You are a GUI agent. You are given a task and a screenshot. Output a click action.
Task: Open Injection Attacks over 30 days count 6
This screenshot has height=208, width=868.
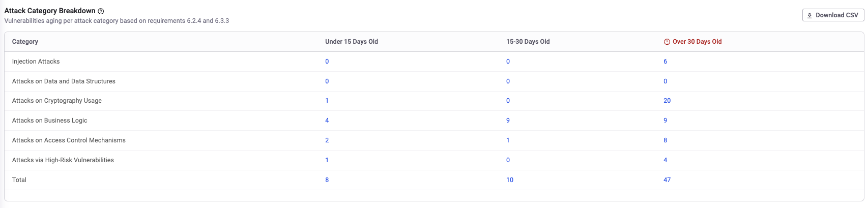[665, 62]
